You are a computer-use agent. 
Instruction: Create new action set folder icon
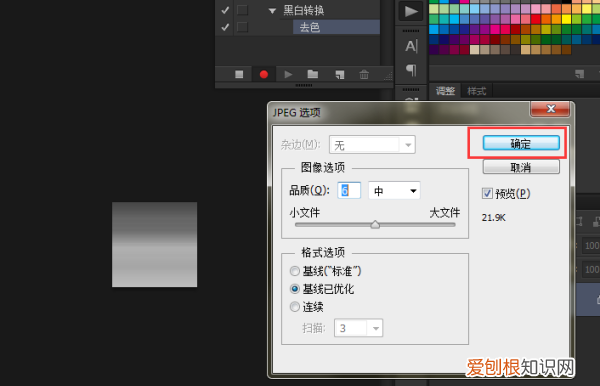click(x=313, y=74)
